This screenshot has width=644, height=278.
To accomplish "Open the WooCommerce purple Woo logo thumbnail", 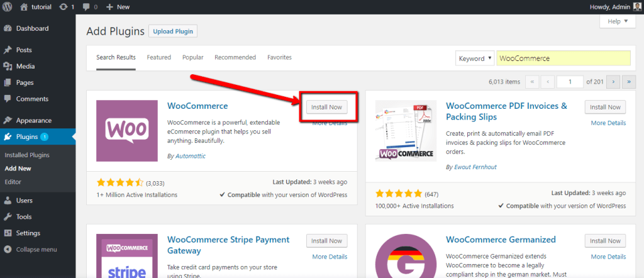I will (127, 131).
